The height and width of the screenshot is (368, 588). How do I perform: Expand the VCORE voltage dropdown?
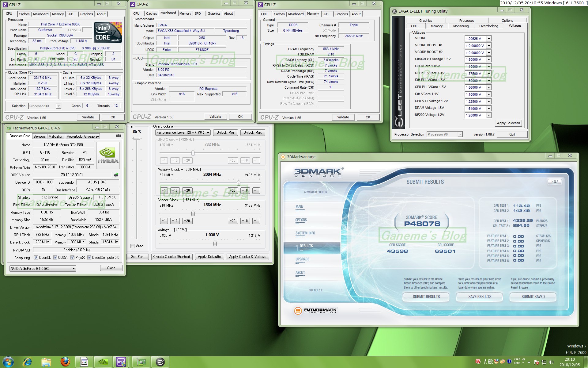click(489, 39)
